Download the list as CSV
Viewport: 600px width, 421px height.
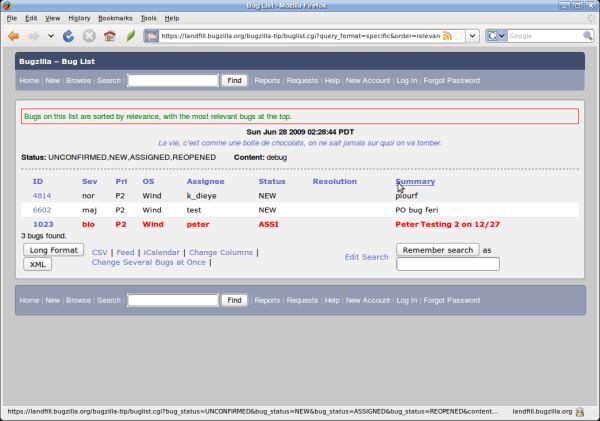click(x=99, y=253)
